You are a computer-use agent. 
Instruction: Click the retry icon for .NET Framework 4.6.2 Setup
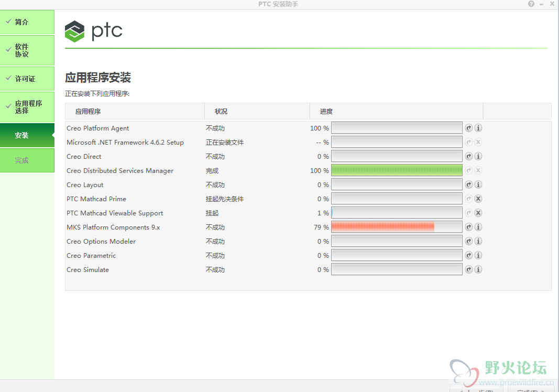tap(469, 142)
